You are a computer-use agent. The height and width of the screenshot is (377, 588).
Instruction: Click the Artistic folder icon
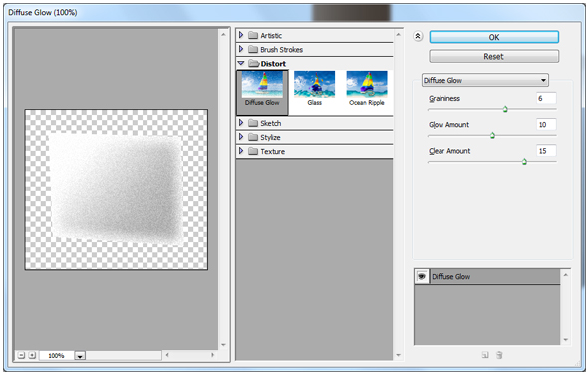tap(253, 35)
